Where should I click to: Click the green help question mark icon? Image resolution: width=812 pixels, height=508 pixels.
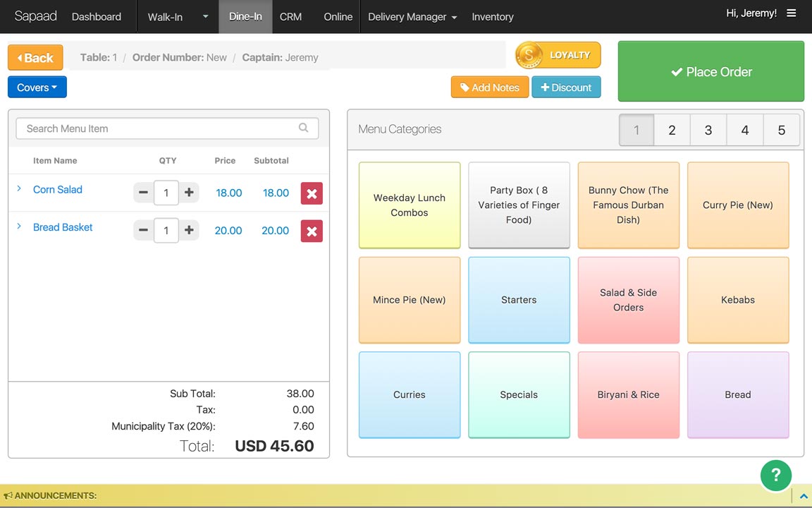click(x=775, y=475)
